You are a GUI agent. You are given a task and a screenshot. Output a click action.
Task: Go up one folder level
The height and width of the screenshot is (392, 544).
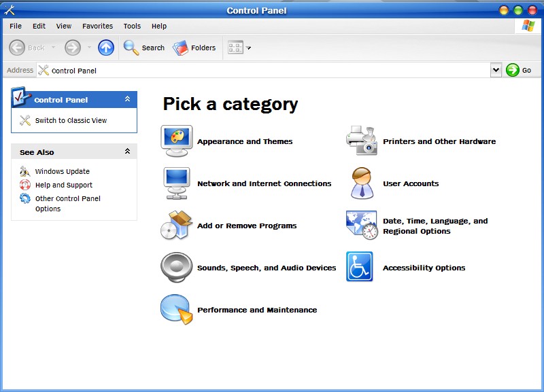(x=105, y=48)
